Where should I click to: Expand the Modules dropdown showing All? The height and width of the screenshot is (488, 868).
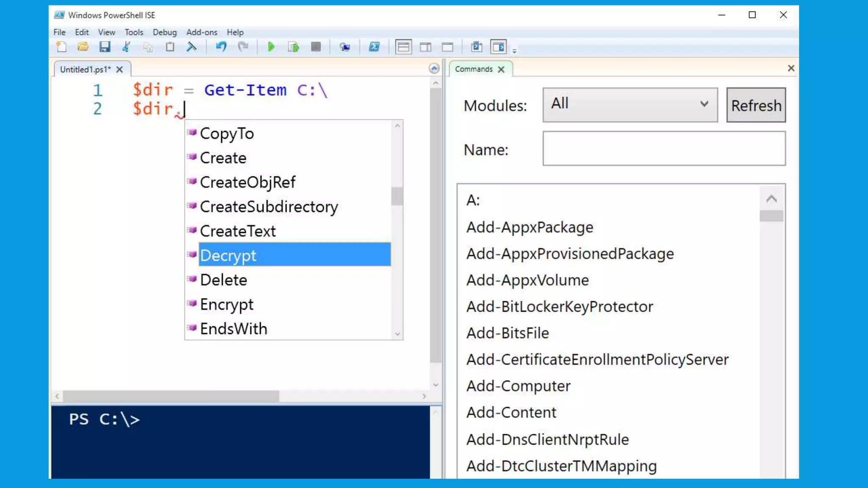(x=630, y=105)
